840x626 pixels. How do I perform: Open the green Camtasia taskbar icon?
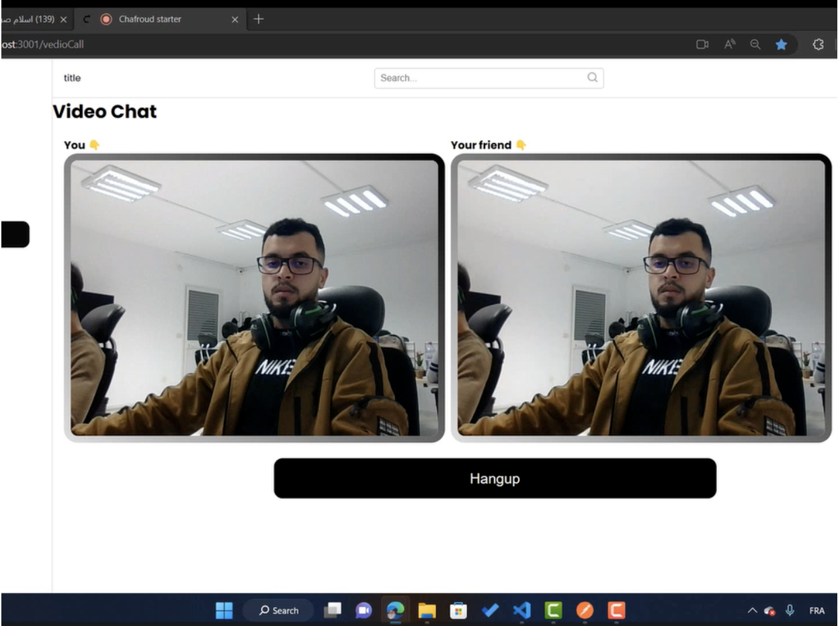tap(552, 611)
